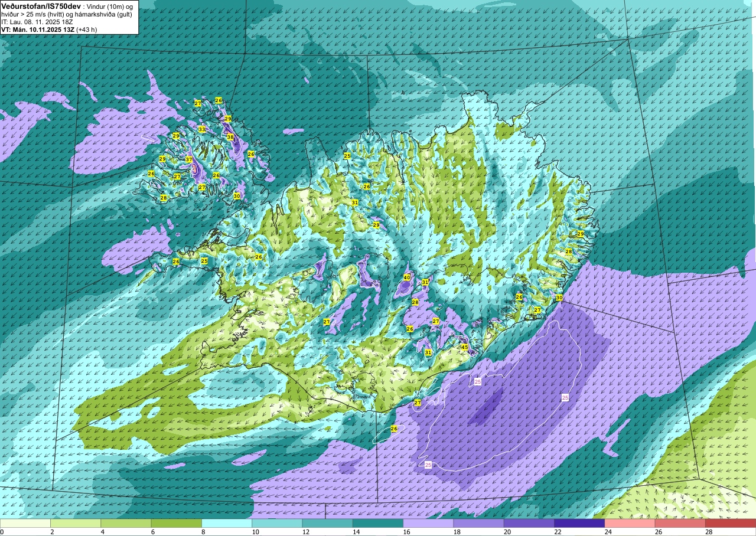Image resolution: width=756 pixels, height=536 pixels.
Task: Click the '8' tick on the legend scale
Action: click(202, 532)
